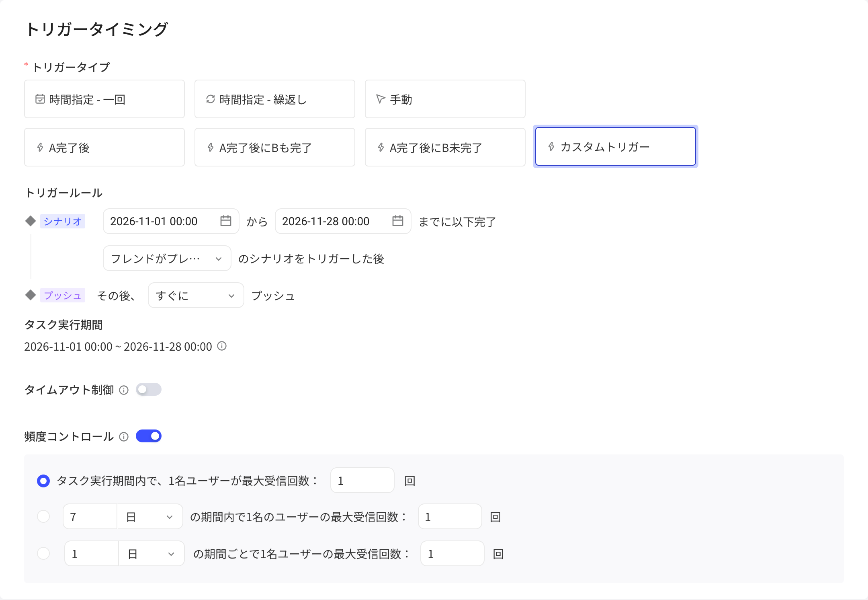Click max count field in タスク実行期間内 row
This screenshot has width=868, height=600.
(x=362, y=480)
